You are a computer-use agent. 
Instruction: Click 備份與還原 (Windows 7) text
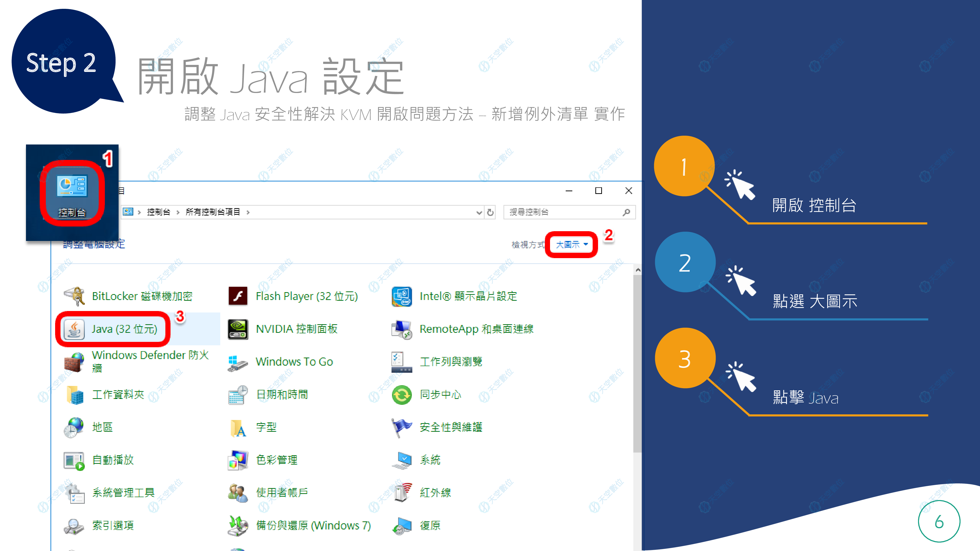[314, 526]
